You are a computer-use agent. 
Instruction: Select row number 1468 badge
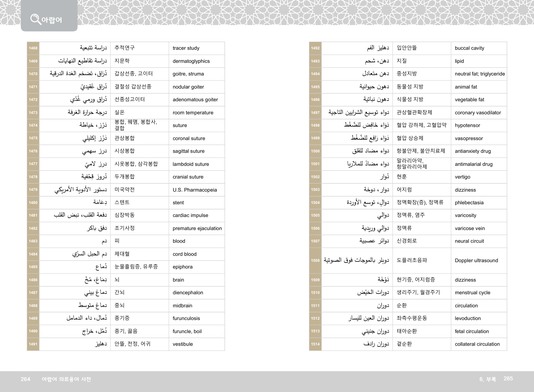click(x=33, y=48)
